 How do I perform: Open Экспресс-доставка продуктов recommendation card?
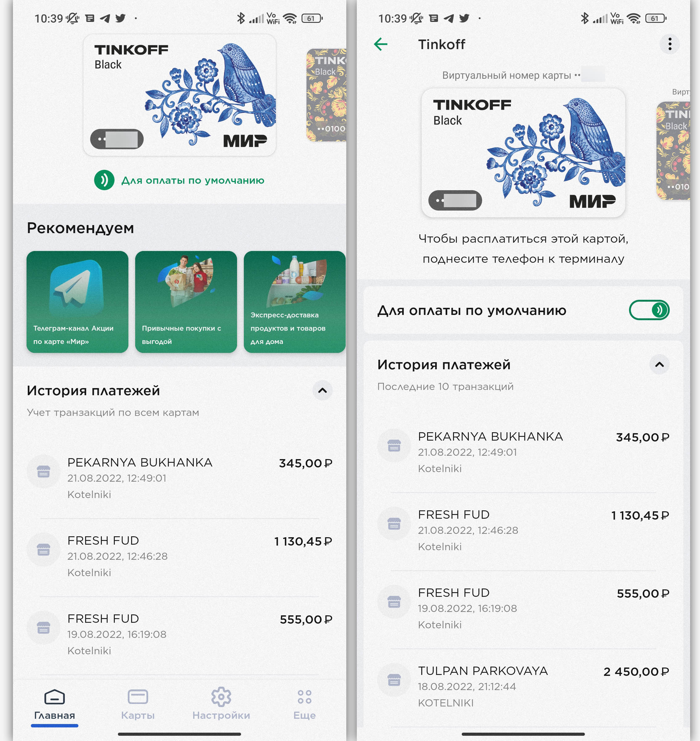pyautogui.click(x=294, y=302)
